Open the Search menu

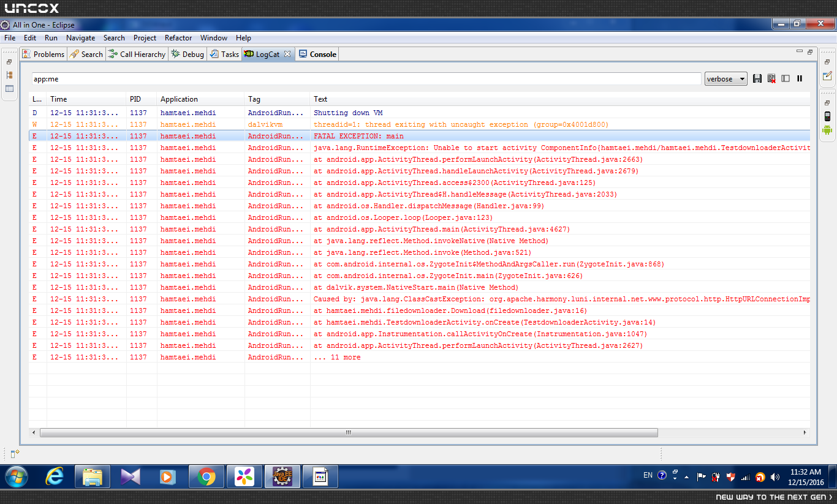pyautogui.click(x=114, y=38)
